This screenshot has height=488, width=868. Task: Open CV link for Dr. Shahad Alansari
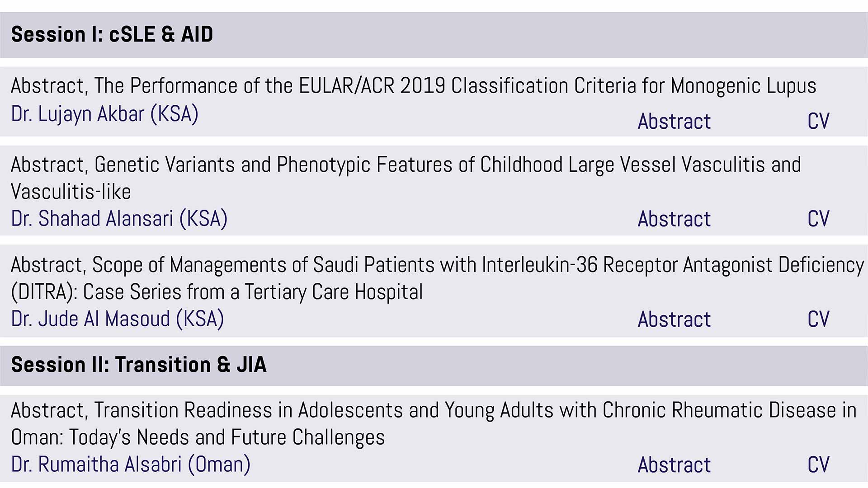tap(818, 219)
